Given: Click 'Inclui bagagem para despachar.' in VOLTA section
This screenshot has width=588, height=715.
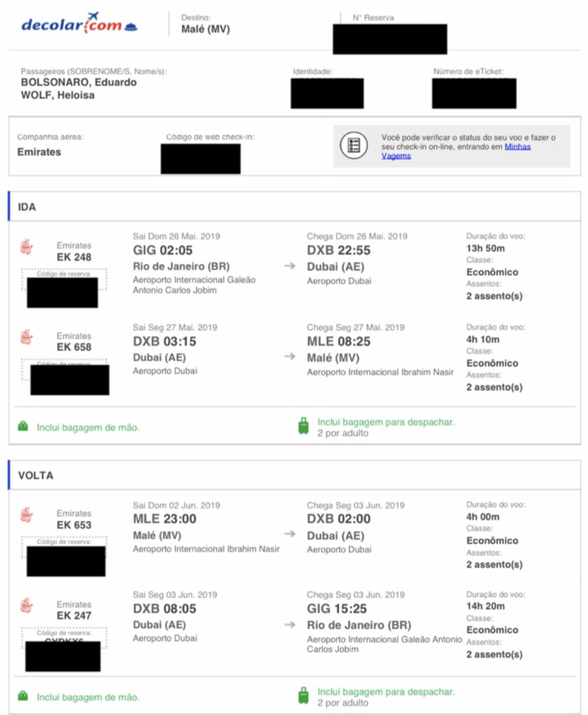Looking at the screenshot, I should (386, 692).
